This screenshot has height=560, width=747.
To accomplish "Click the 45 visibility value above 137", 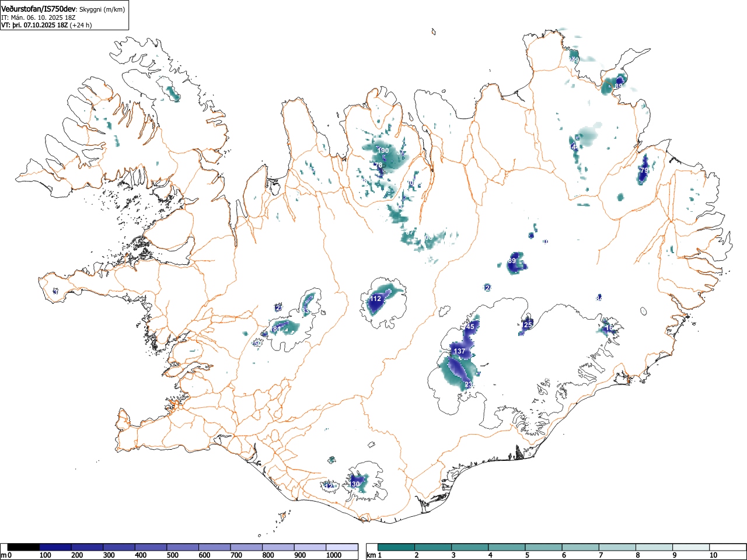I will (470, 327).
